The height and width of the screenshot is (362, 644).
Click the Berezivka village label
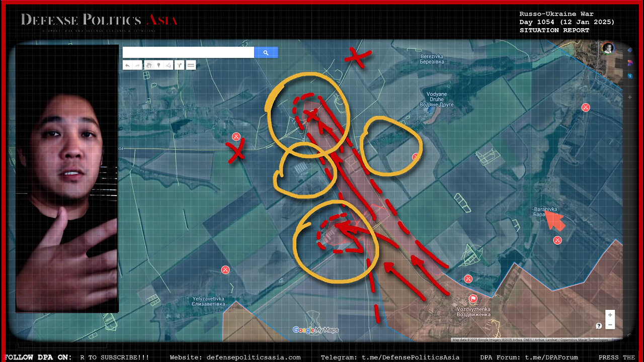point(432,59)
